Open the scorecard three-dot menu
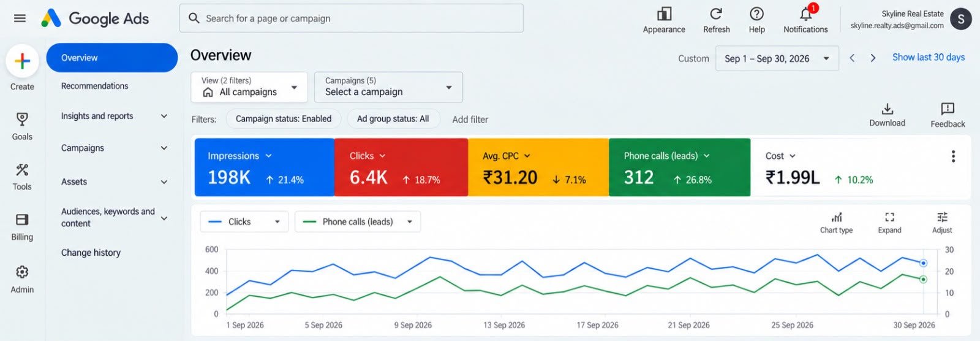Viewport: 980px width, 341px height. (x=953, y=156)
